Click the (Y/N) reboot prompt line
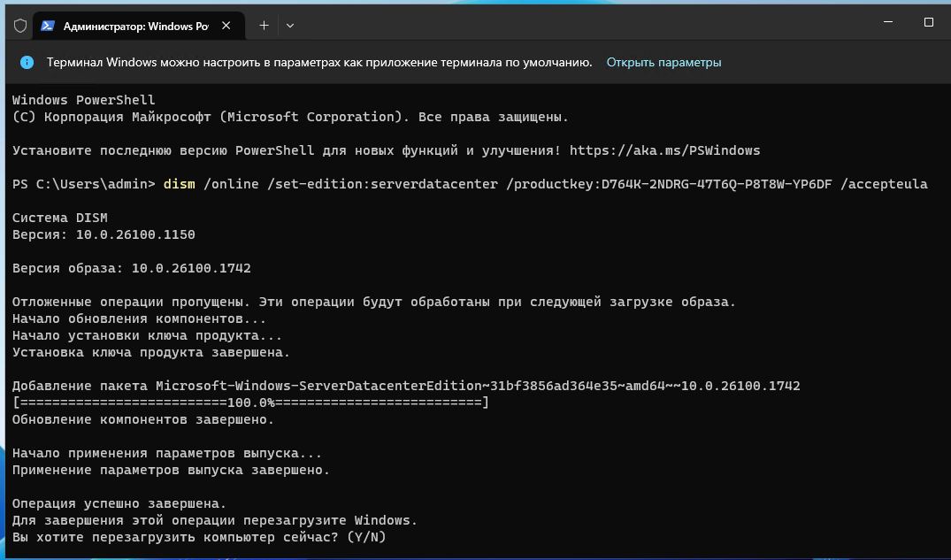951x560 pixels. (200, 537)
